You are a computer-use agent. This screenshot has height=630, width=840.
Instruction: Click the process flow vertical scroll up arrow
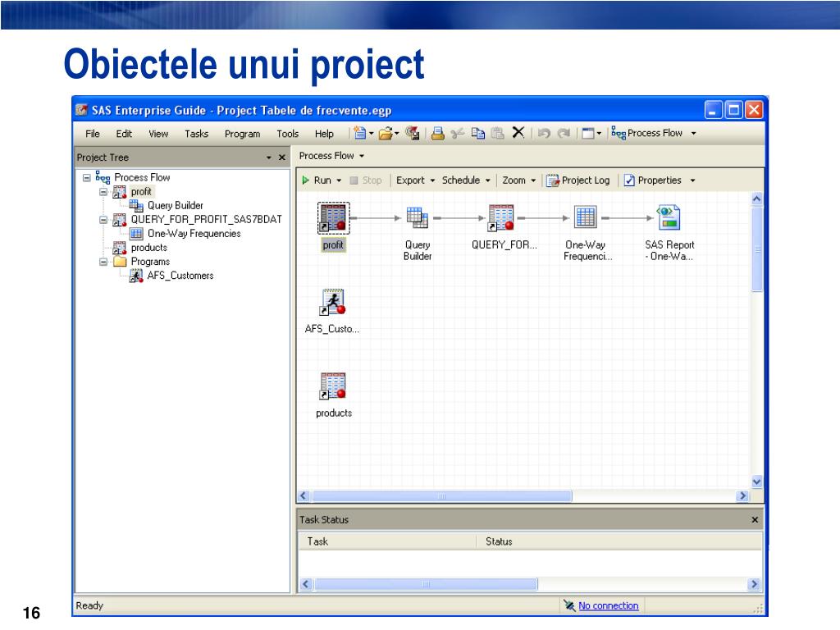[756, 199]
